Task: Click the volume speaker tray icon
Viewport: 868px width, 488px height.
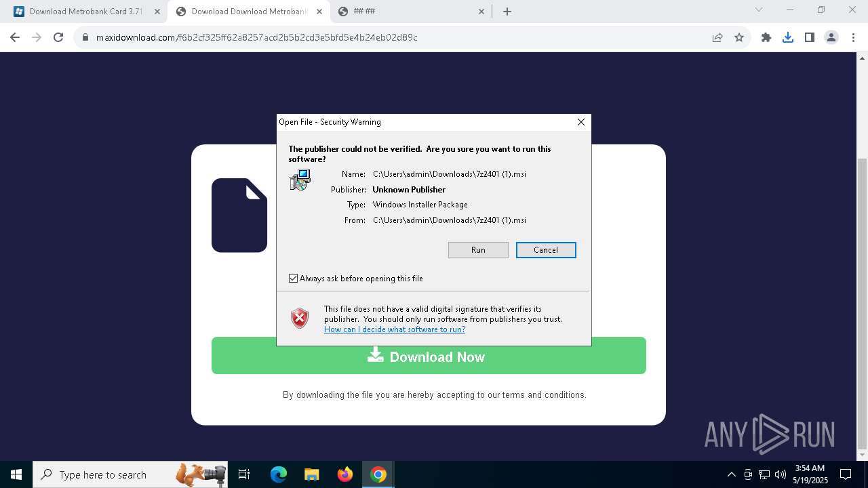Action: point(781,474)
